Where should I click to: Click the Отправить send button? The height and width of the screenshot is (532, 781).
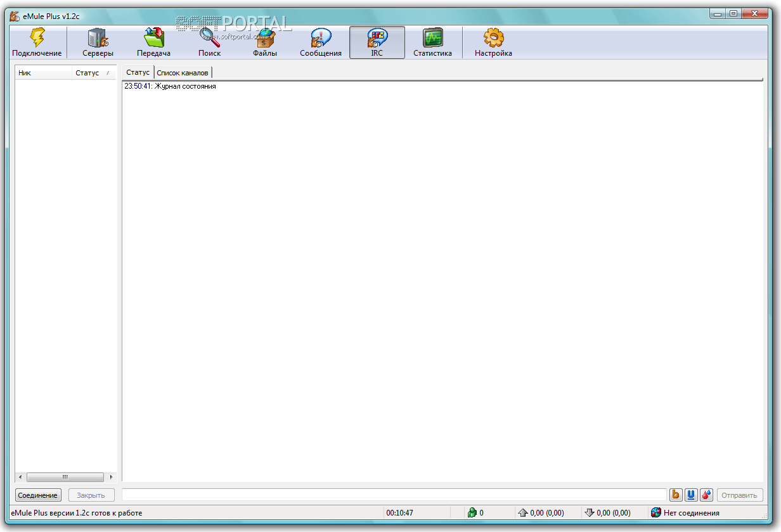tap(740, 495)
